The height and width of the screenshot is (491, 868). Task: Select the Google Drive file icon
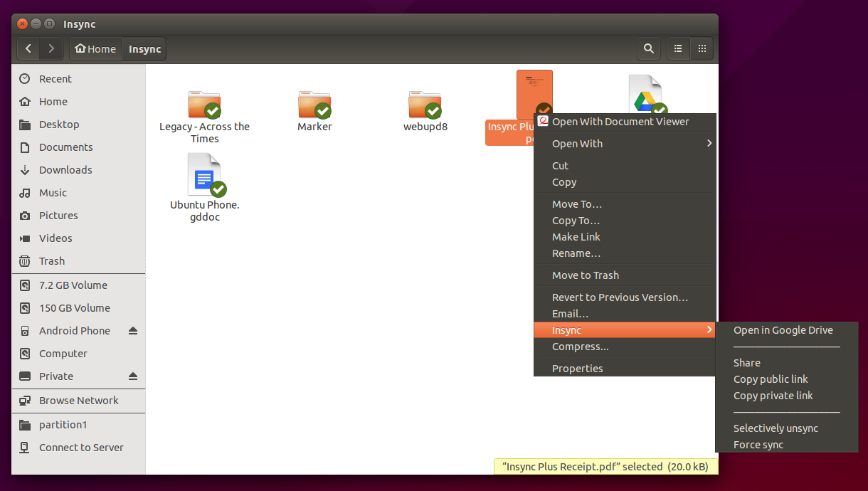647,95
